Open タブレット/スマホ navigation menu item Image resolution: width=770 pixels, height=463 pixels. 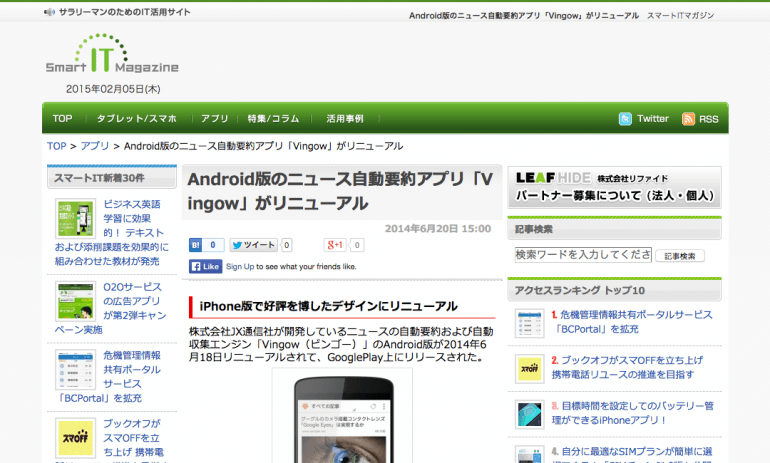pos(137,119)
